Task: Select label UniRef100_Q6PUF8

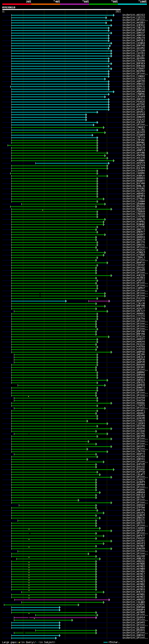Action: [134, 531]
